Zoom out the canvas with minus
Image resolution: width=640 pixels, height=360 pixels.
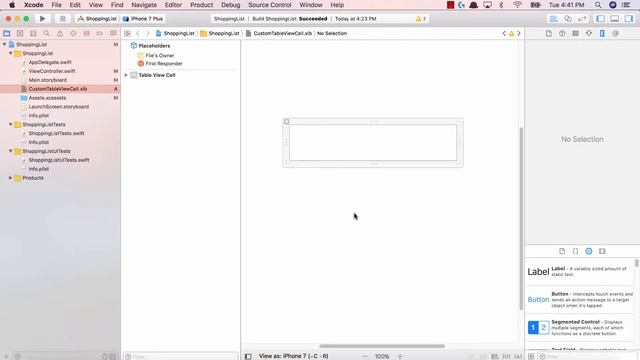(x=364, y=356)
